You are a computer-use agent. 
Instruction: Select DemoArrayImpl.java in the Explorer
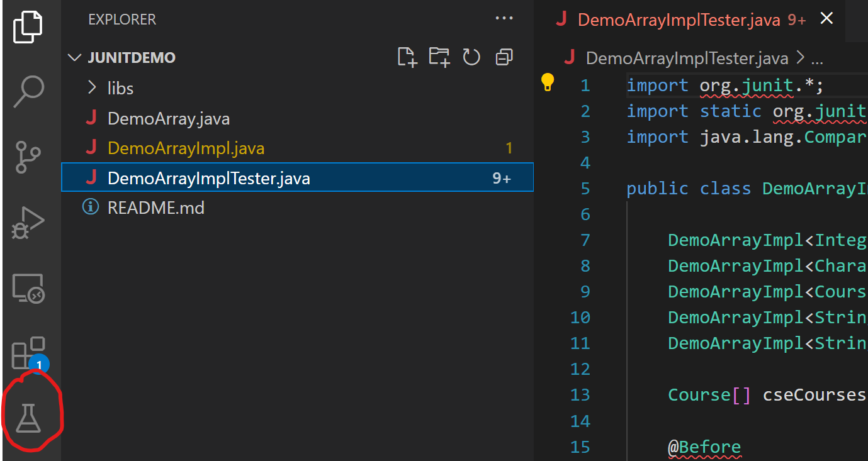pyautogui.click(x=184, y=148)
